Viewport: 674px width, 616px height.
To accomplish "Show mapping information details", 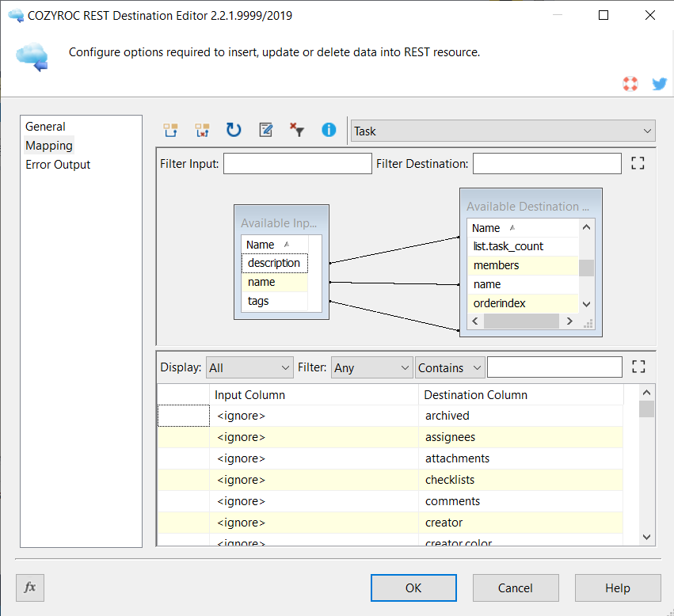I will [328, 129].
